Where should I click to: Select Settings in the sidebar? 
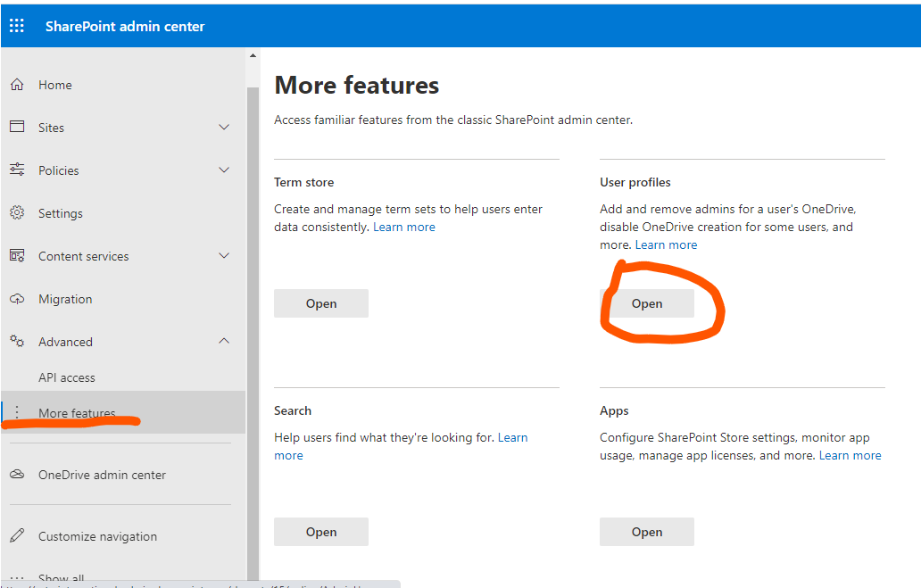[x=61, y=213]
